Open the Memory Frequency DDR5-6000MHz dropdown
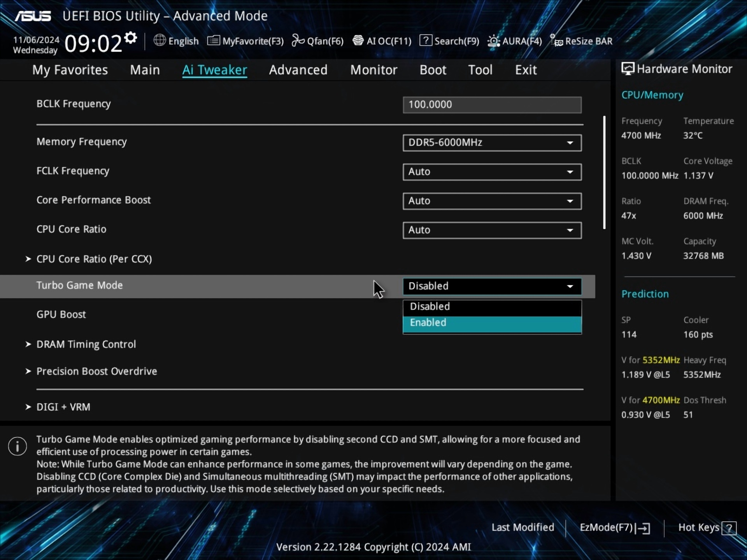Screen dimensions: 747x560 pyautogui.click(x=492, y=142)
